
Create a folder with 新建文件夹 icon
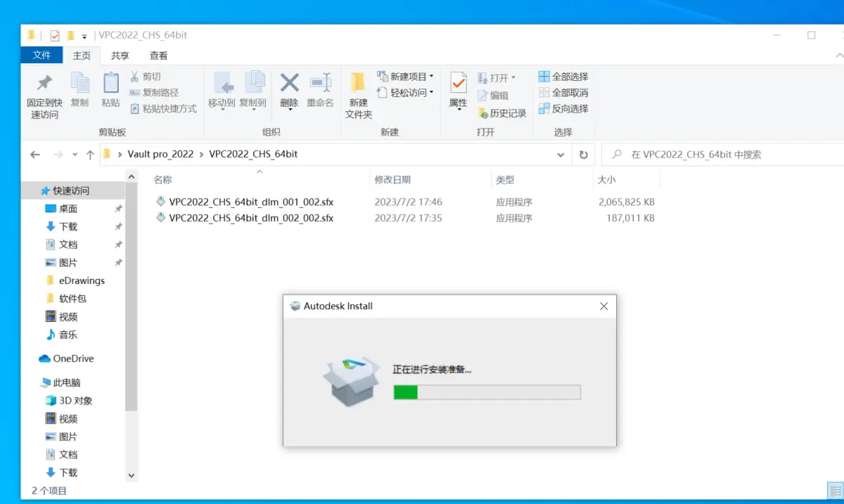(358, 82)
